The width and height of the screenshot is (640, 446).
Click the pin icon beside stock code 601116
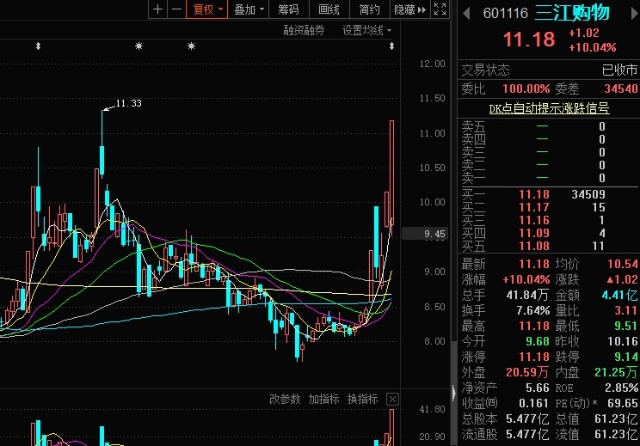point(466,13)
